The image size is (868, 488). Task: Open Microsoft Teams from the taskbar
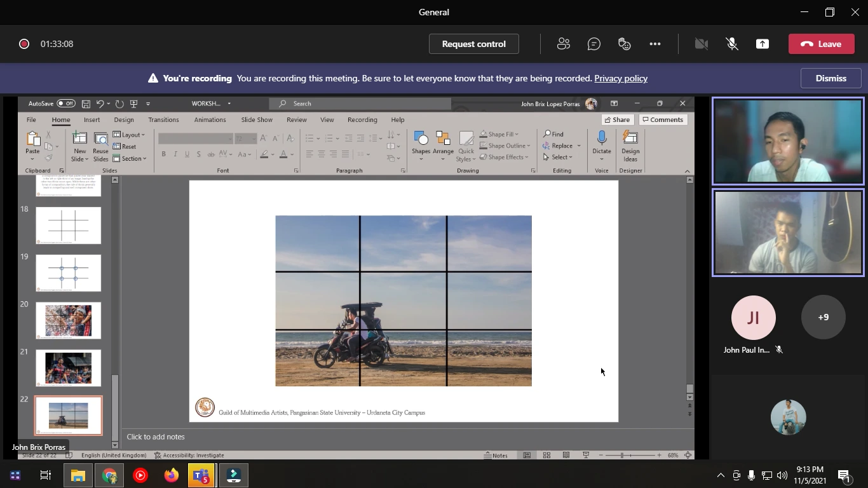pos(201,475)
